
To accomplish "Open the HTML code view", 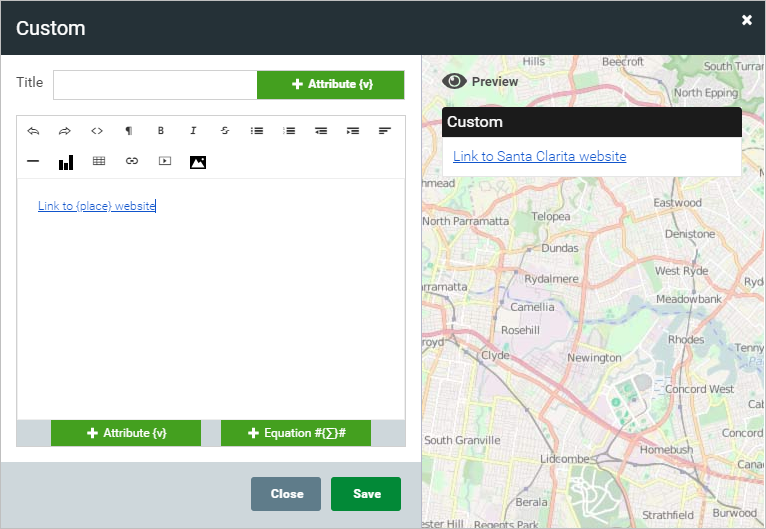I will click(97, 131).
